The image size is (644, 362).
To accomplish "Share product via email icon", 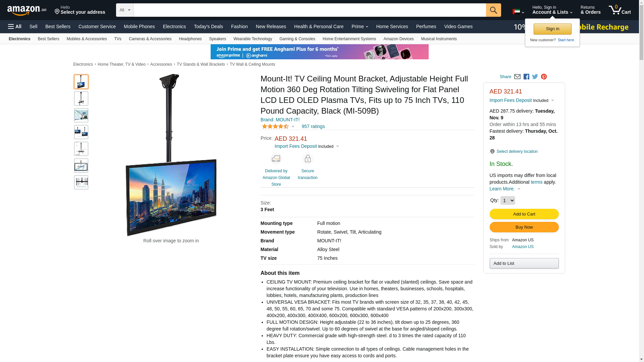I will pyautogui.click(x=517, y=77).
